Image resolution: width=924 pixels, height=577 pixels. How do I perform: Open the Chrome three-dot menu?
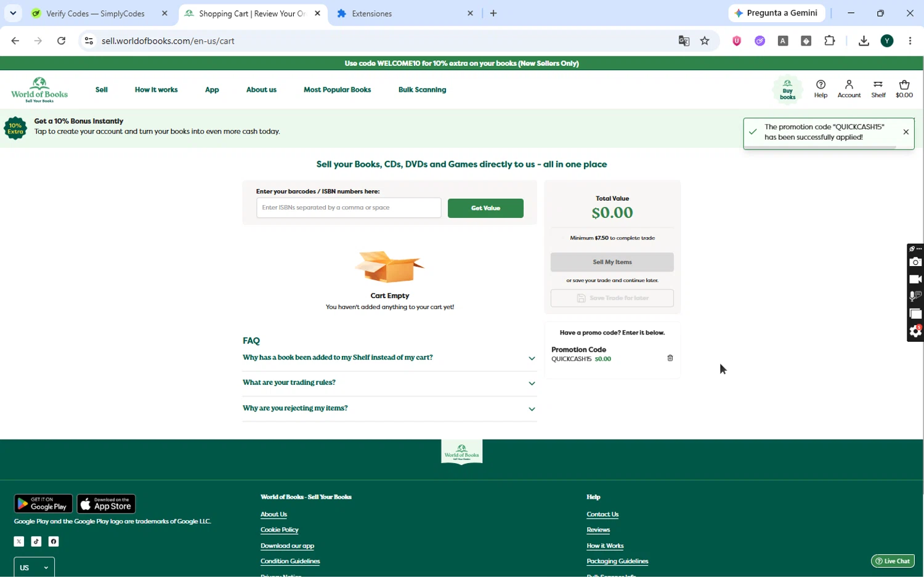tap(910, 41)
